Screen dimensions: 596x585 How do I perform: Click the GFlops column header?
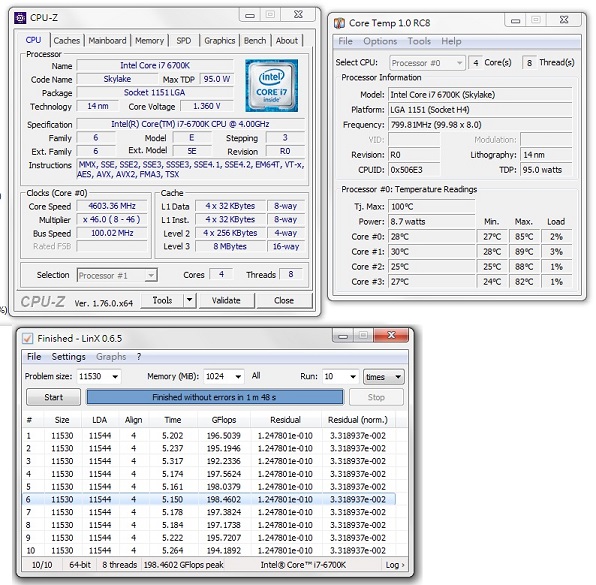pos(224,420)
